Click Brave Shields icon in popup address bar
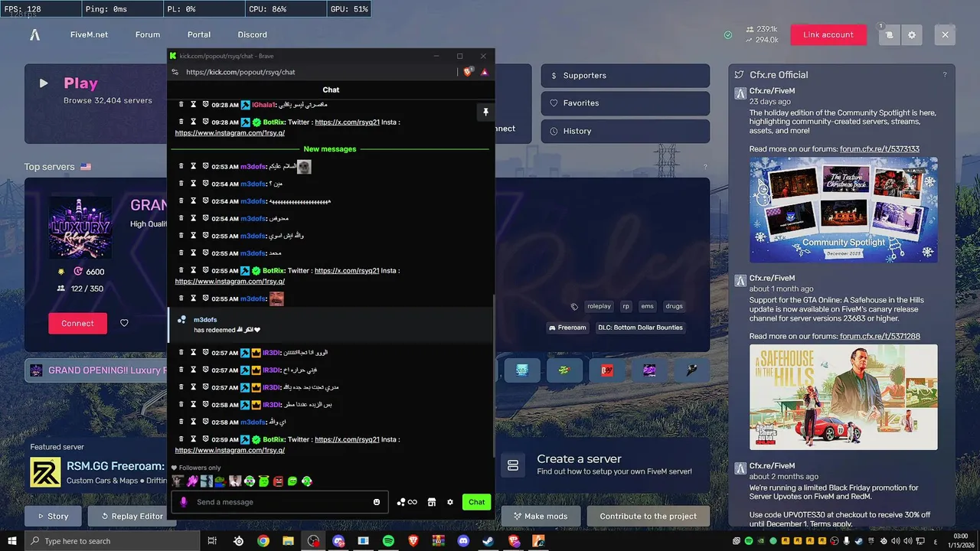 click(469, 72)
